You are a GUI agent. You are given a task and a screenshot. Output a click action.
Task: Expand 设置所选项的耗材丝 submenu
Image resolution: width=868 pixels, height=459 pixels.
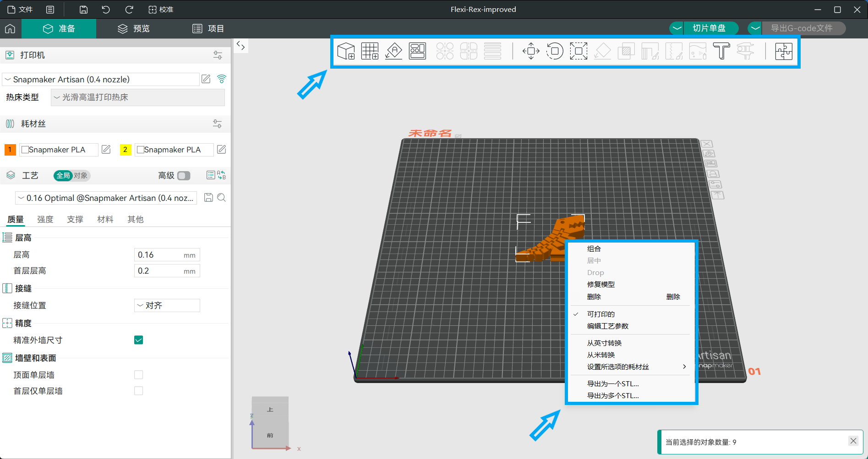coord(630,367)
